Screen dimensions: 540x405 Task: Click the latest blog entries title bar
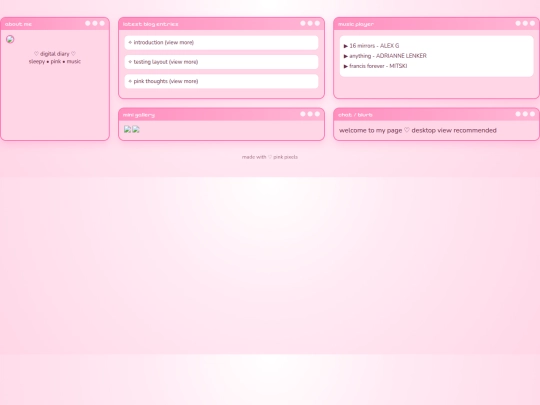click(x=221, y=24)
